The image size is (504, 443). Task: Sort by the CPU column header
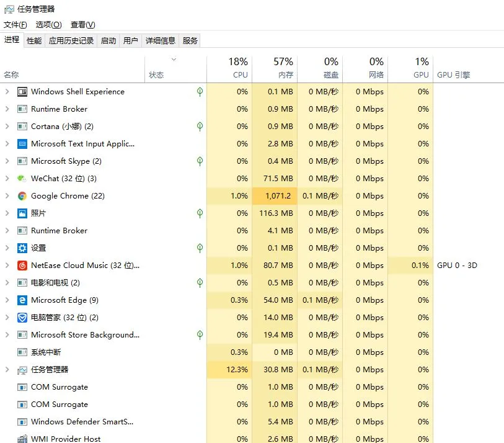[x=229, y=69]
